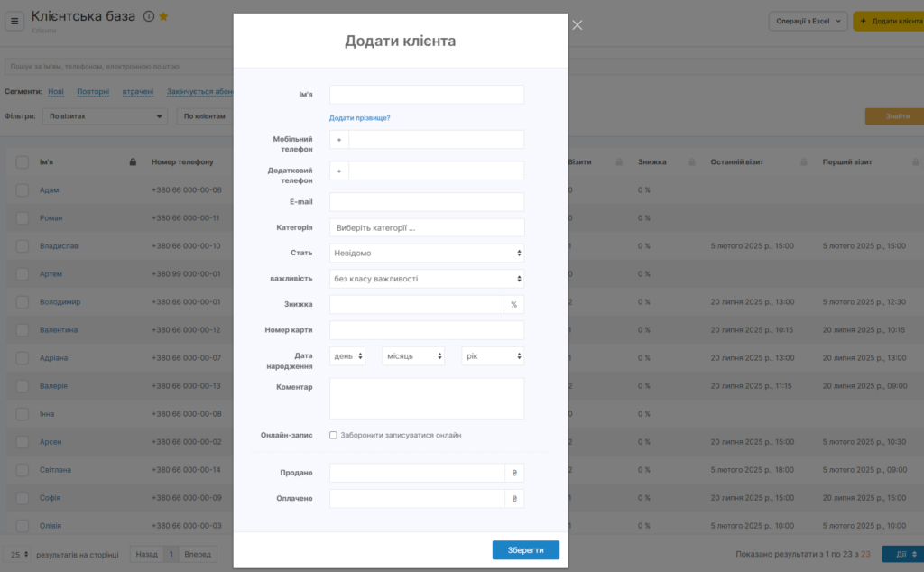Open the hamburger sidebar menu
Image resolution: width=924 pixels, height=572 pixels.
[15, 21]
